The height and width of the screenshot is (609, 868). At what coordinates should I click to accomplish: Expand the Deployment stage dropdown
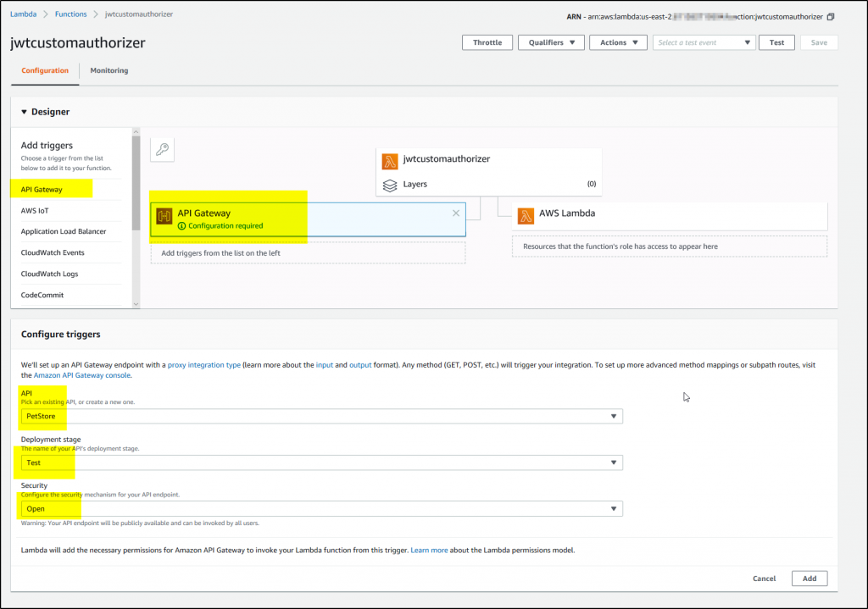(614, 462)
